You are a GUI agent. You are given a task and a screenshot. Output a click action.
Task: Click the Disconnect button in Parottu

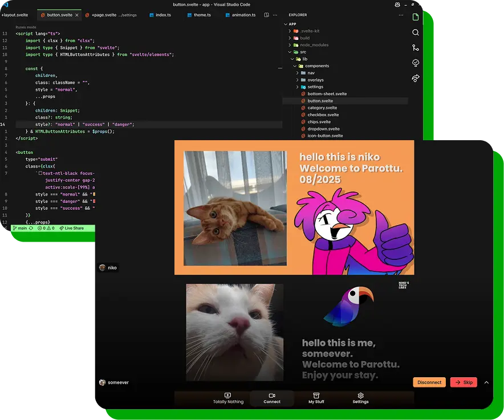click(x=429, y=382)
